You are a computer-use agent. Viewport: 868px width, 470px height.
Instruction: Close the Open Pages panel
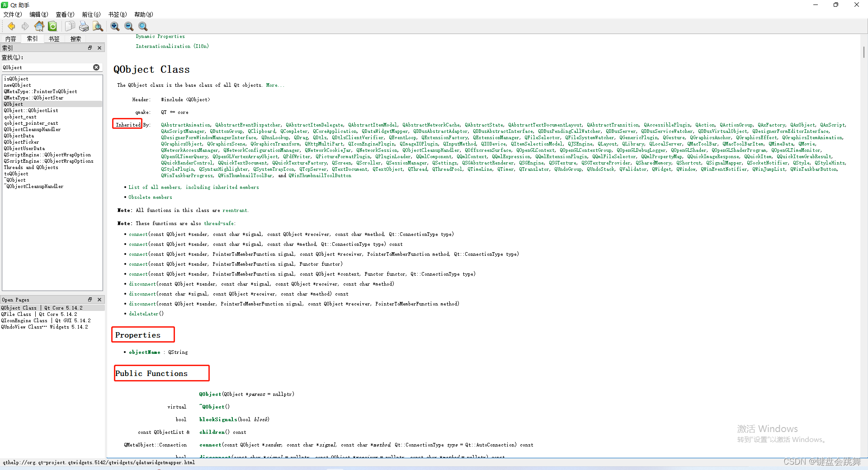pos(99,299)
